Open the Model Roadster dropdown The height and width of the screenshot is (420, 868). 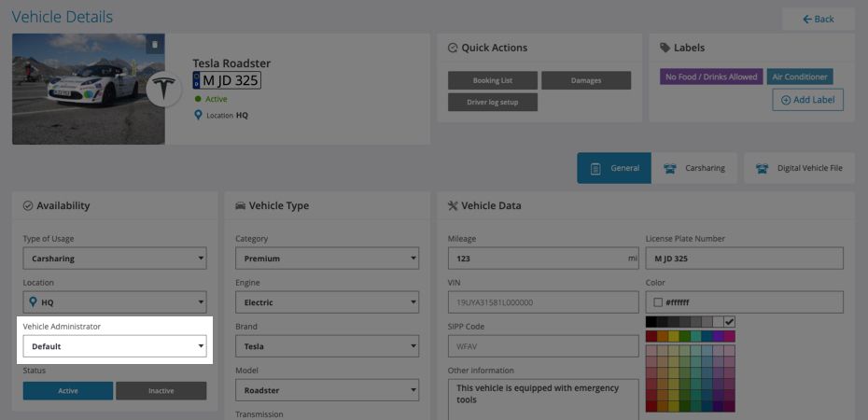(x=328, y=390)
